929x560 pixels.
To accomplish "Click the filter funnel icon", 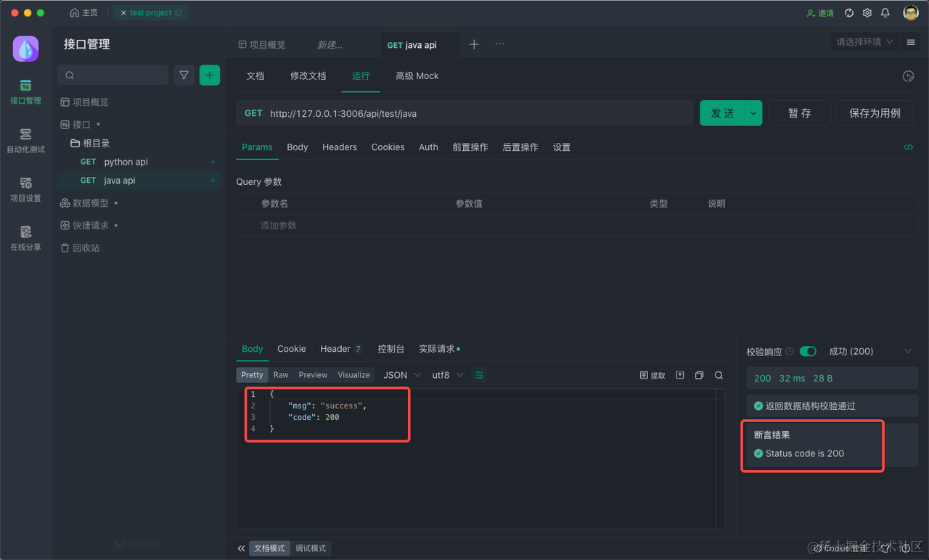I will pos(184,75).
